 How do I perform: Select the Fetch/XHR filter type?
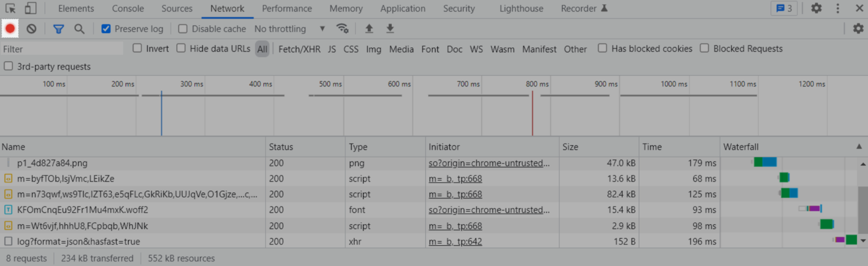[299, 49]
